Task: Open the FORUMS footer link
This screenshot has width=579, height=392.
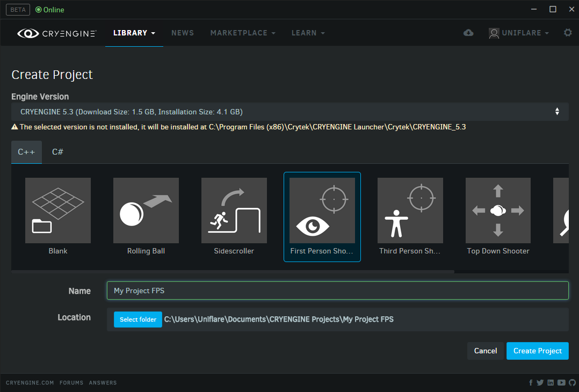Action: pyautogui.click(x=71, y=383)
